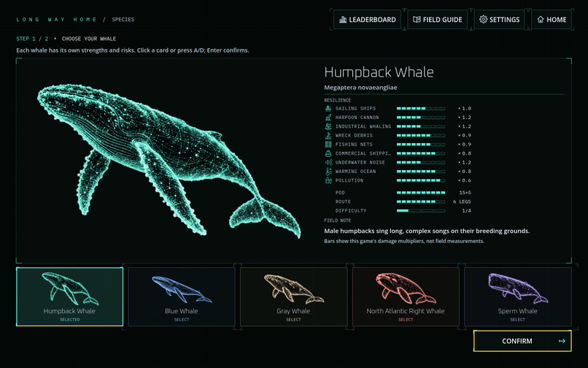Click the 6 LEGS route value

[462, 202]
